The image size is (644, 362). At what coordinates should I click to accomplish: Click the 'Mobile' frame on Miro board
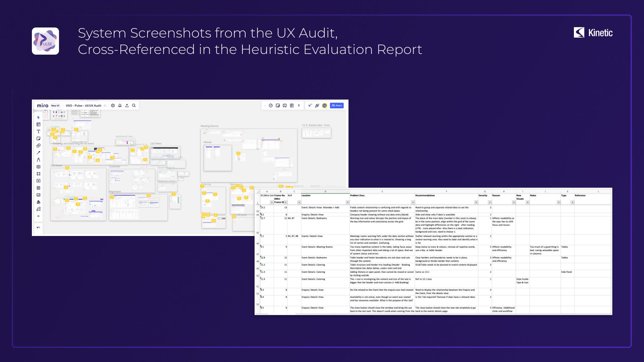(x=218, y=158)
